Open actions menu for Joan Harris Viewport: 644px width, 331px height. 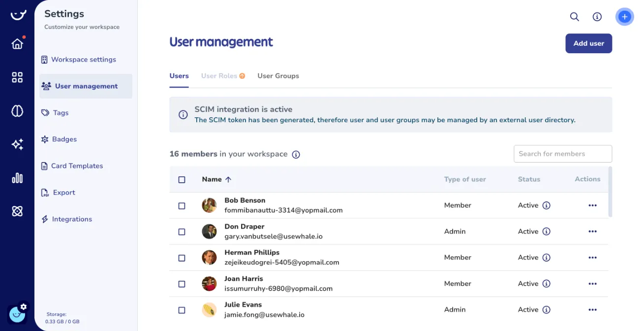pos(592,284)
